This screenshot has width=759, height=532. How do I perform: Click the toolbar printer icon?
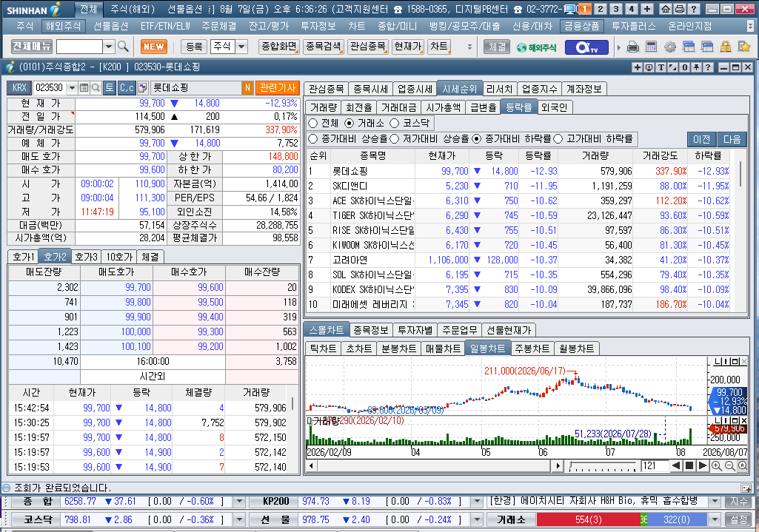(632, 47)
